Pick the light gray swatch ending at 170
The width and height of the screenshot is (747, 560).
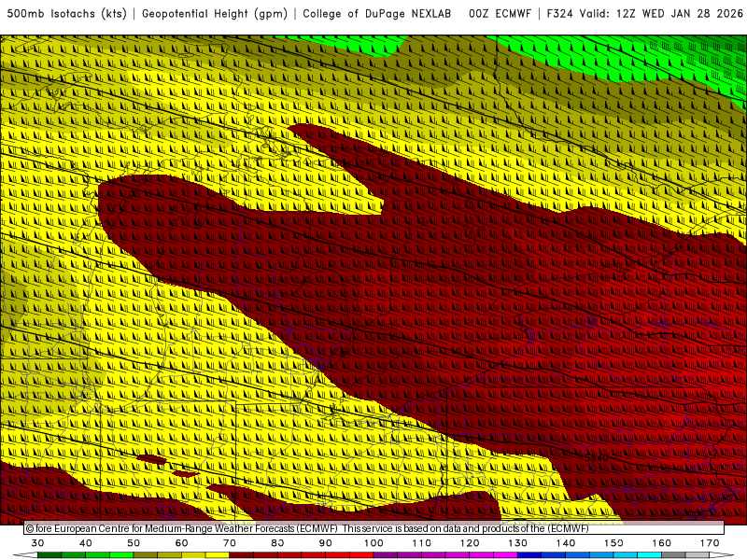point(698,555)
